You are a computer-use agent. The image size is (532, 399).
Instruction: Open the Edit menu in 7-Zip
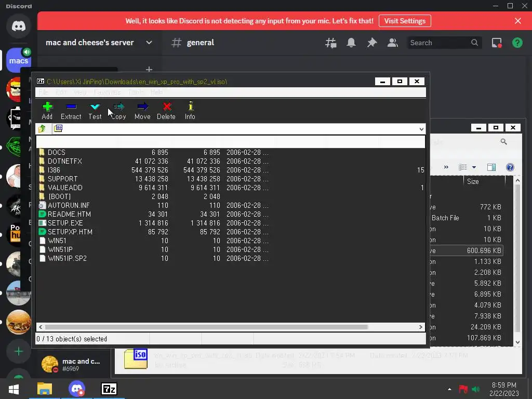coord(61,92)
